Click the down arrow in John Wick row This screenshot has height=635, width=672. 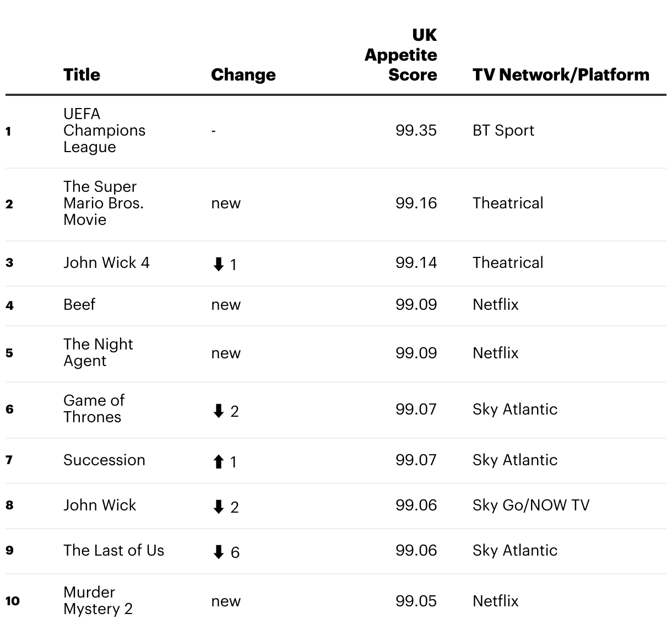click(218, 507)
